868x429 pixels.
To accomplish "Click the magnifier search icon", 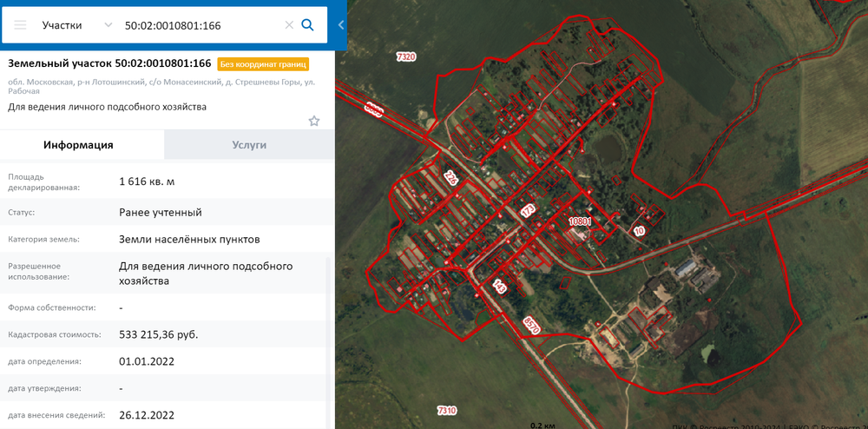I will (x=307, y=25).
